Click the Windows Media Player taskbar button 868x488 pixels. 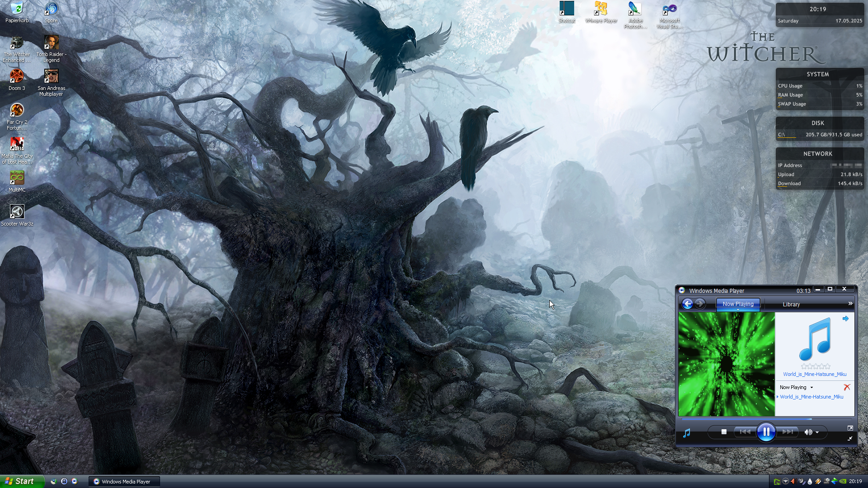(125, 482)
